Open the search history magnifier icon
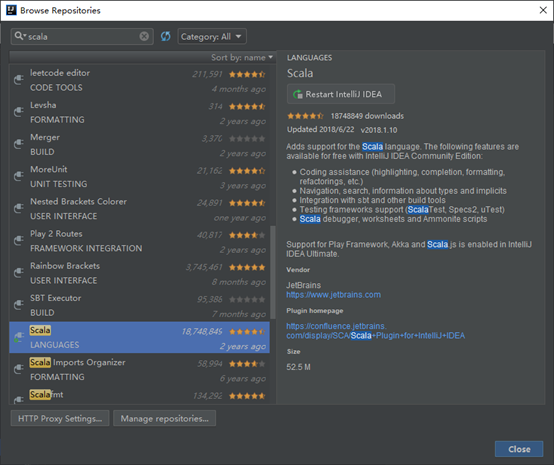The image size is (554, 465). [20, 36]
